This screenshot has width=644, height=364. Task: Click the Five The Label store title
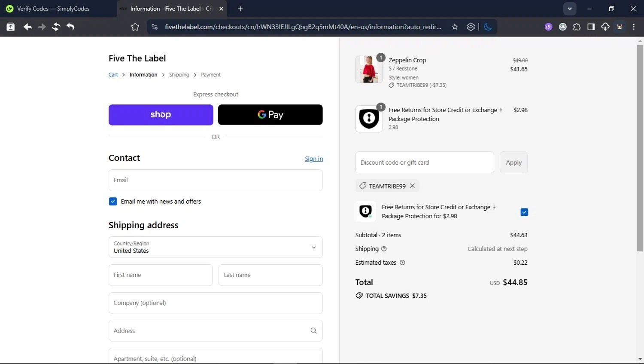click(x=137, y=58)
